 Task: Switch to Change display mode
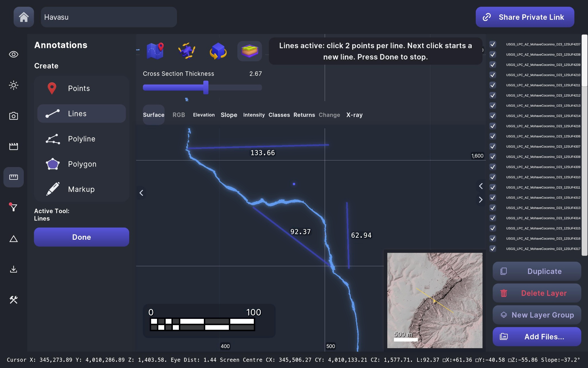pyautogui.click(x=329, y=115)
